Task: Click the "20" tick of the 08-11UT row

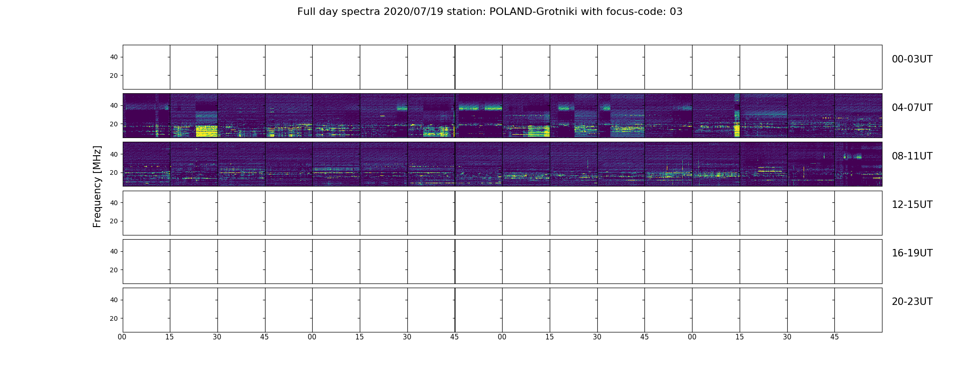Action: coord(113,173)
